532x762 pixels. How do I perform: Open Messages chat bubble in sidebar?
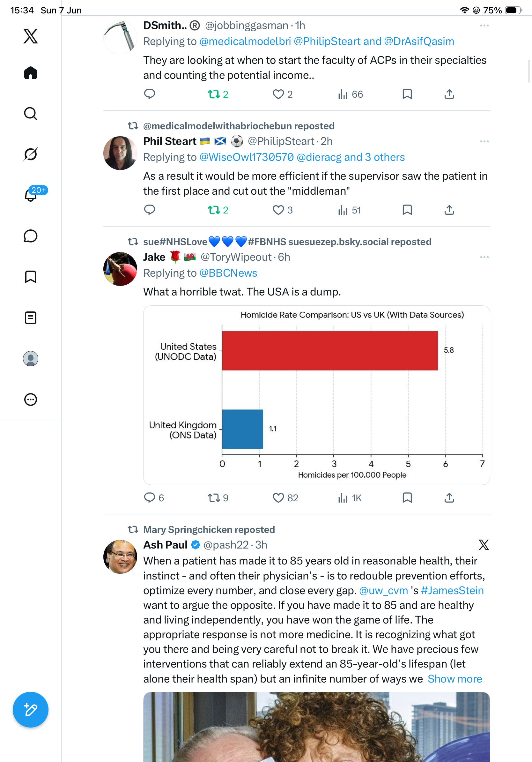tap(31, 236)
